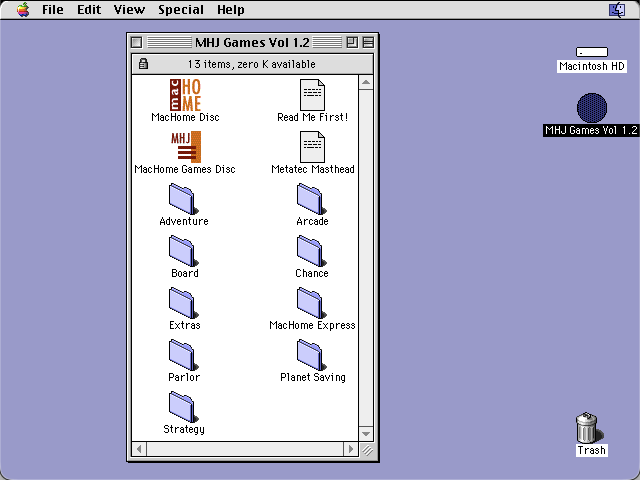Click the zoom box in window title bar

[x=352, y=42]
